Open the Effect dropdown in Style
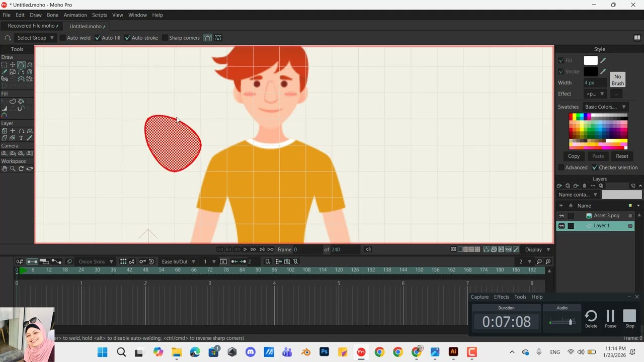 click(595, 94)
